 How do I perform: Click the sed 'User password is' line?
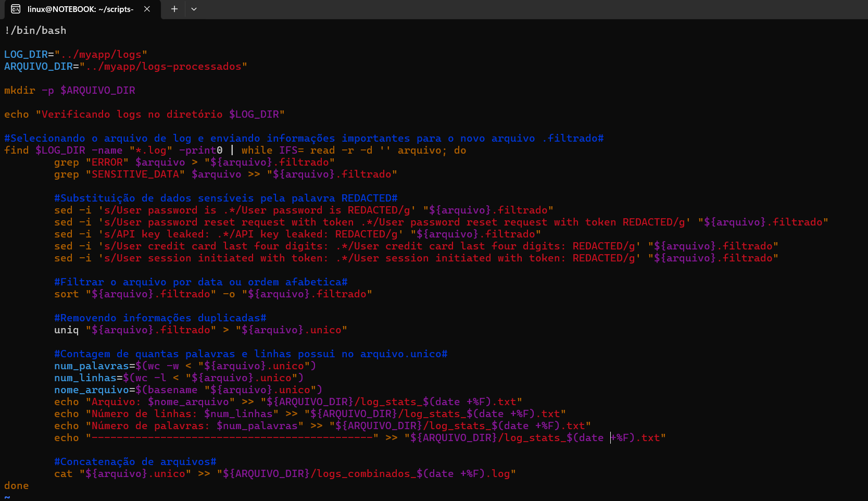point(304,210)
